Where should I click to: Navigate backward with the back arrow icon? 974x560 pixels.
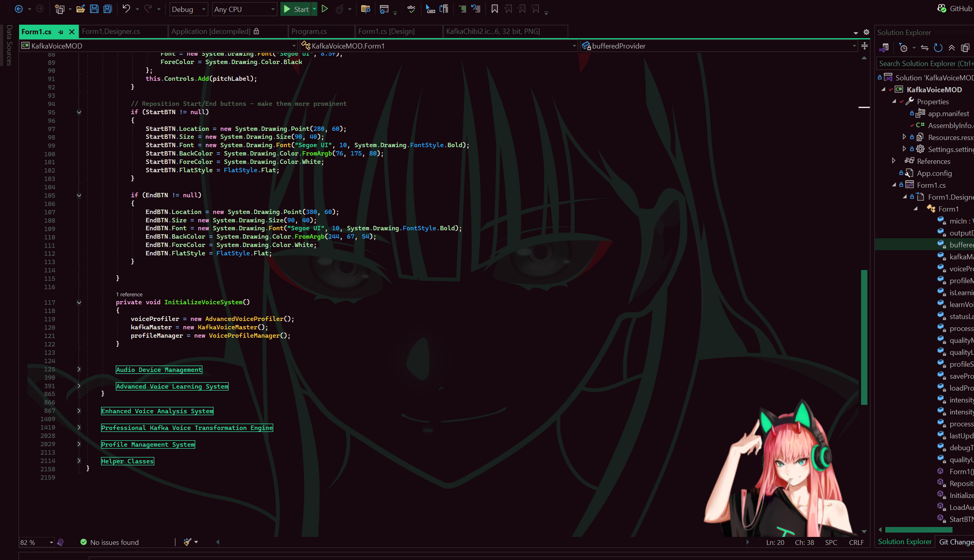coord(19,9)
